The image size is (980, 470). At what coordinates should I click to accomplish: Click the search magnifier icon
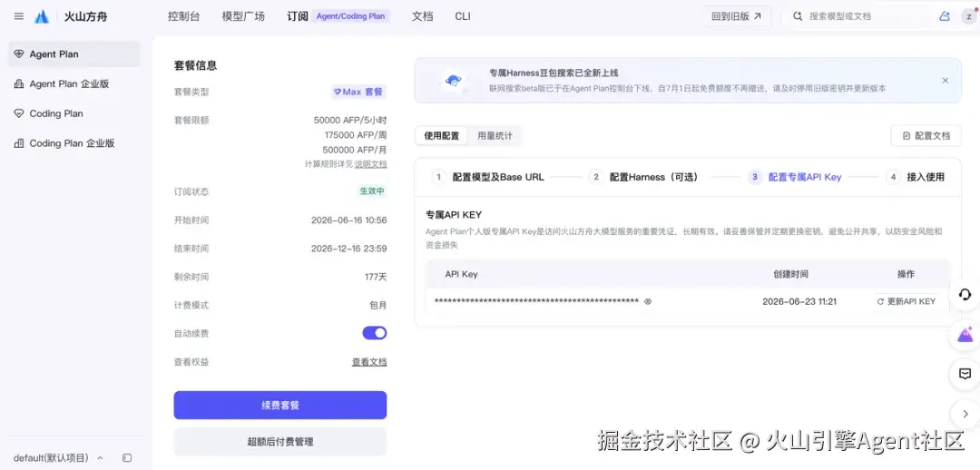click(798, 16)
